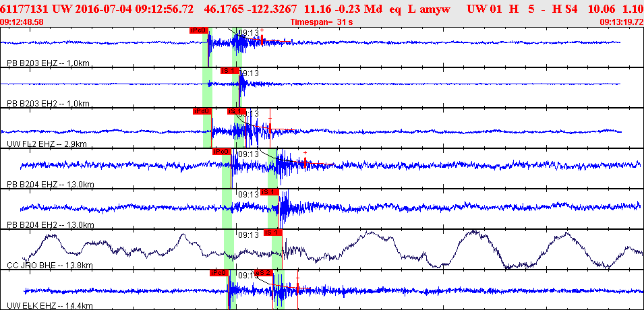Click the start time '09:12:48.58'

pos(22,22)
